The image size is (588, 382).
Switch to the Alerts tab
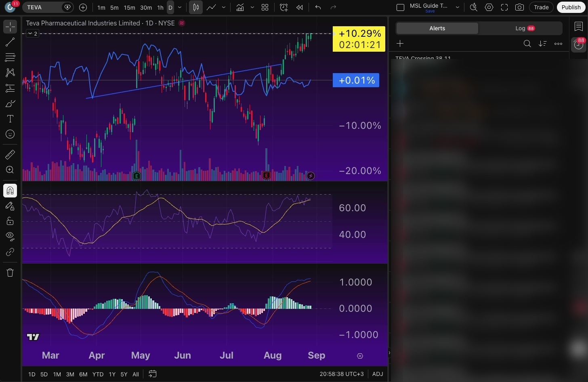[x=437, y=28]
